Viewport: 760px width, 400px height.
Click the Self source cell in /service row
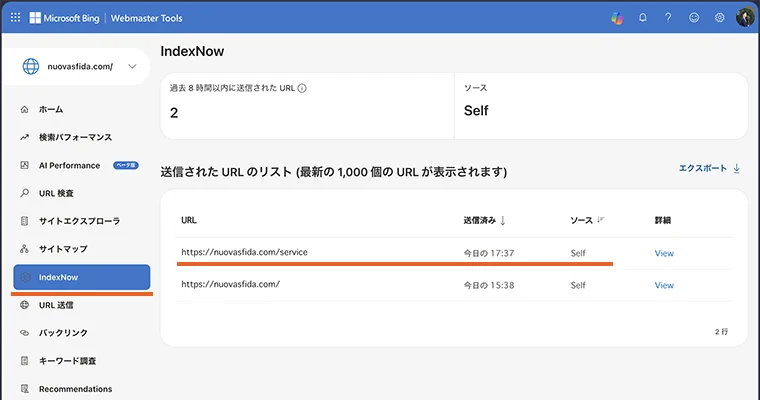(x=578, y=253)
